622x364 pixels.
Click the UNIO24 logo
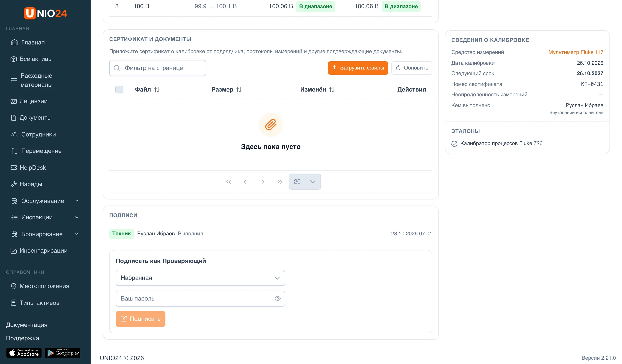(45, 13)
